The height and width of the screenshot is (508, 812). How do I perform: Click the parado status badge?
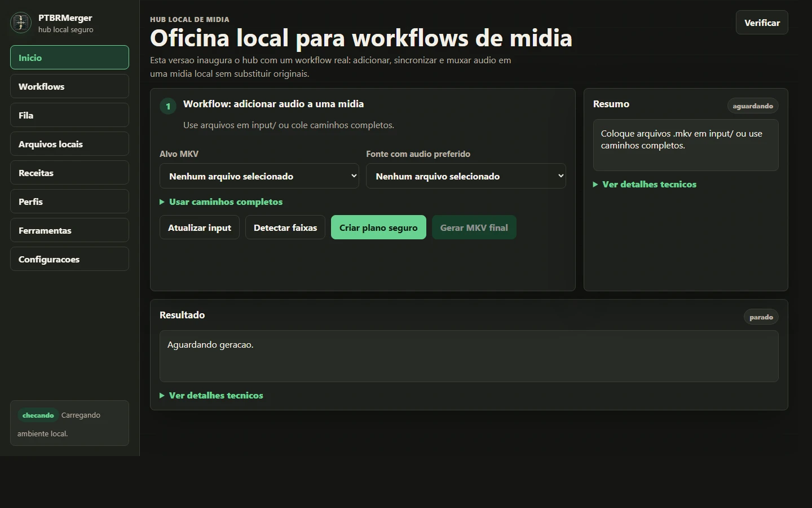[x=761, y=317]
